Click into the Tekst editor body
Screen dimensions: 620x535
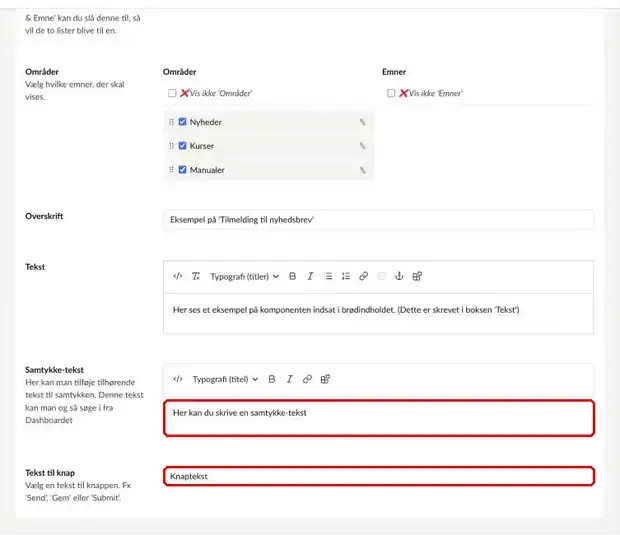(x=378, y=314)
